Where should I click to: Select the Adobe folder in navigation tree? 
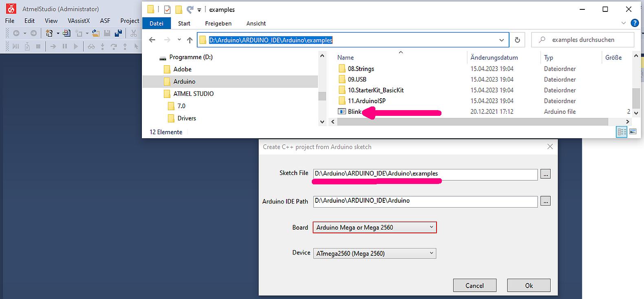coord(182,69)
